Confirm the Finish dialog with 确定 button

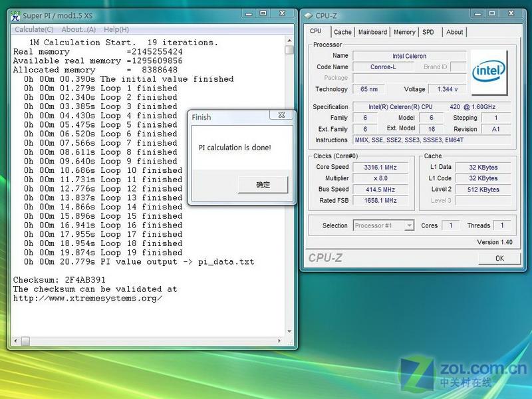[263, 185]
